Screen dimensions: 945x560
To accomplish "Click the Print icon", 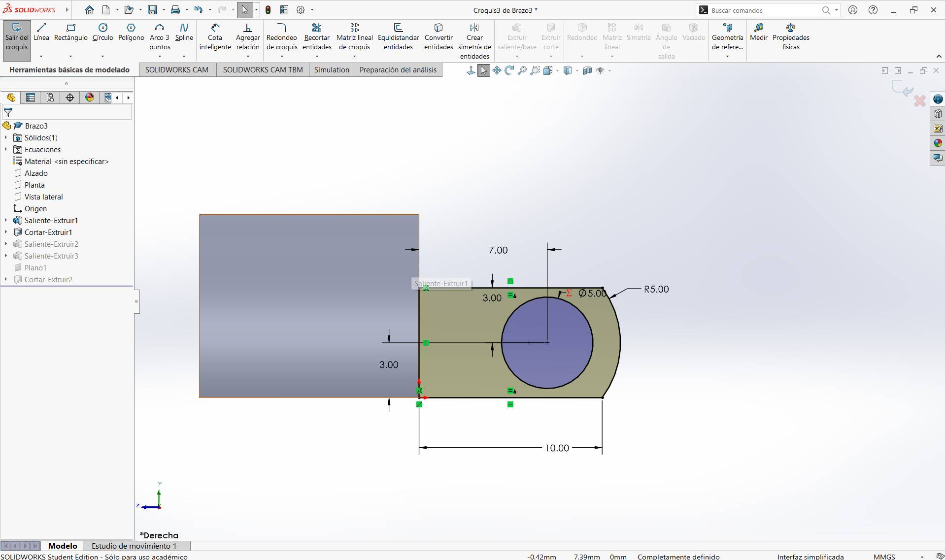I will (x=175, y=10).
